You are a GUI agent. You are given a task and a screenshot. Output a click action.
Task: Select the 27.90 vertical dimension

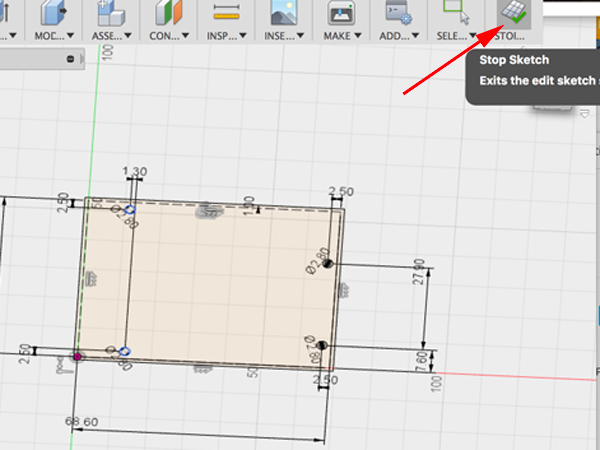click(x=419, y=272)
